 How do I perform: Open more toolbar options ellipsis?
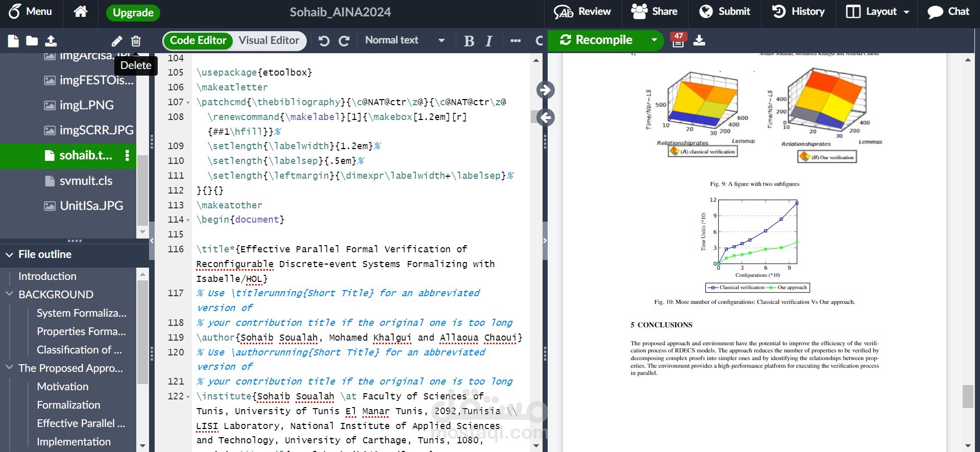click(x=516, y=41)
